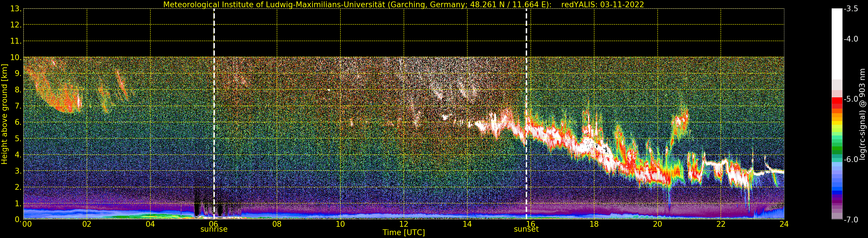Screen dimensions: 868x238
Task: Click the '8.' height tick label
Action: click(x=18, y=90)
